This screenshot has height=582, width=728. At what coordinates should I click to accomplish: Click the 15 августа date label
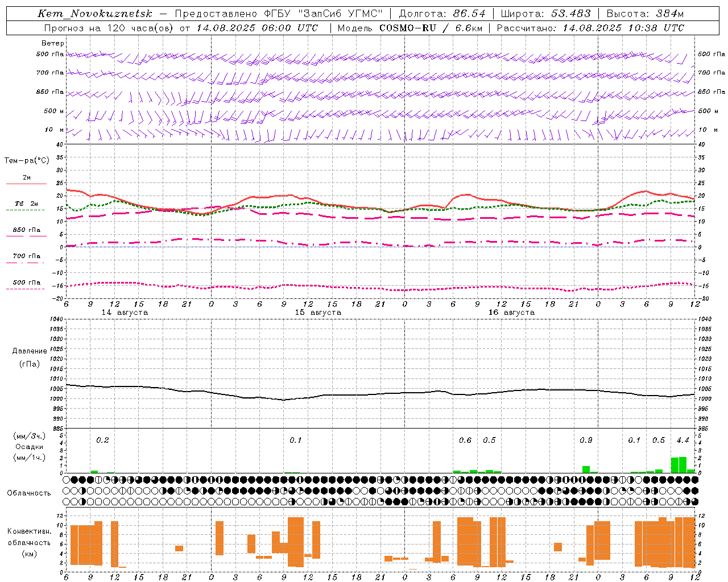coord(318,313)
